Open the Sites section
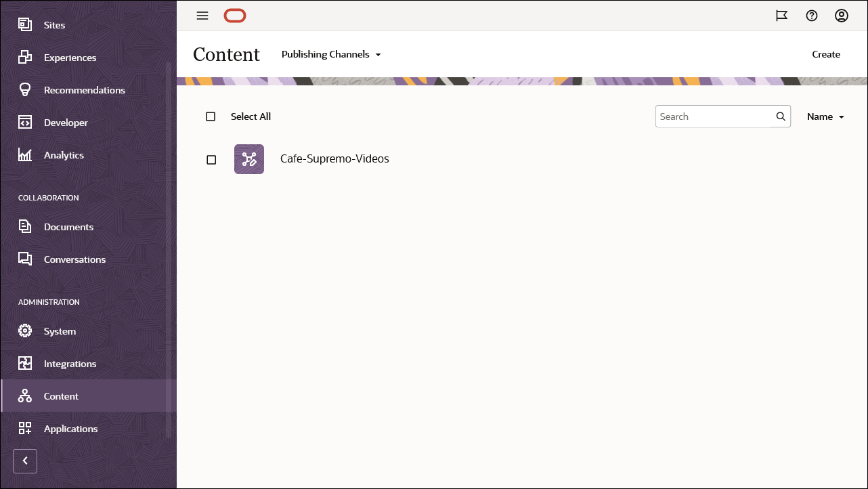This screenshot has height=489, width=868. [53, 24]
